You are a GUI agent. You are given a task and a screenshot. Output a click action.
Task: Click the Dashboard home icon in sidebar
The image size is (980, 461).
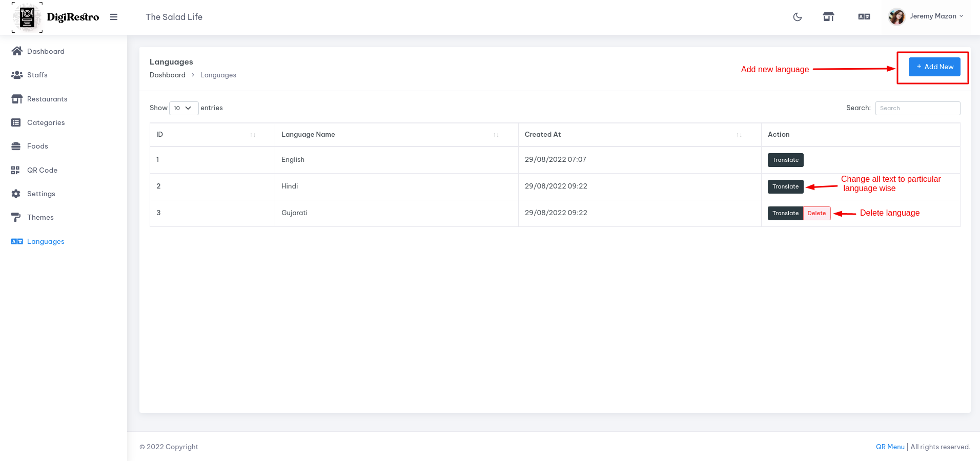pyautogui.click(x=17, y=51)
